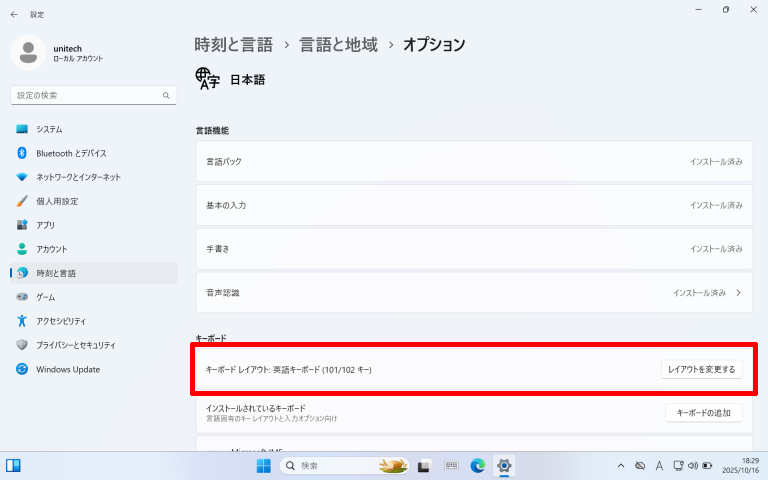Click 言語と地域 in the breadcrumb
The height and width of the screenshot is (480, 768).
coord(339,44)
